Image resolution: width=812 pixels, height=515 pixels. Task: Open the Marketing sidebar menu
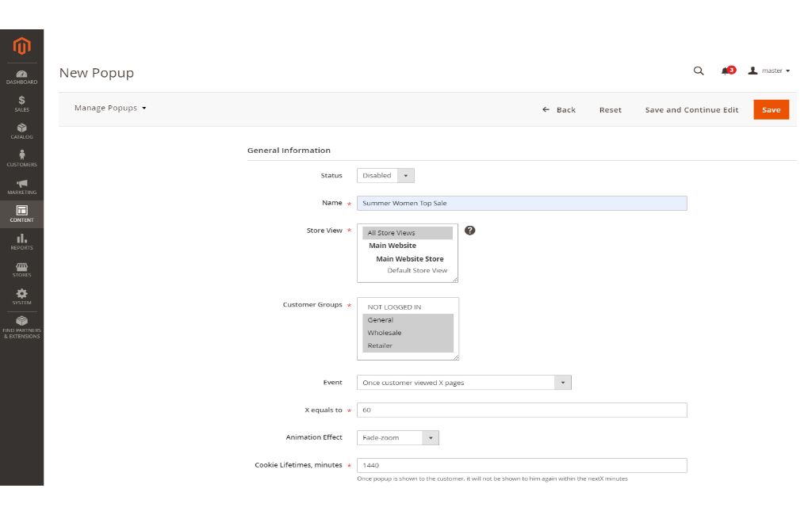click(x=21, y=187)
